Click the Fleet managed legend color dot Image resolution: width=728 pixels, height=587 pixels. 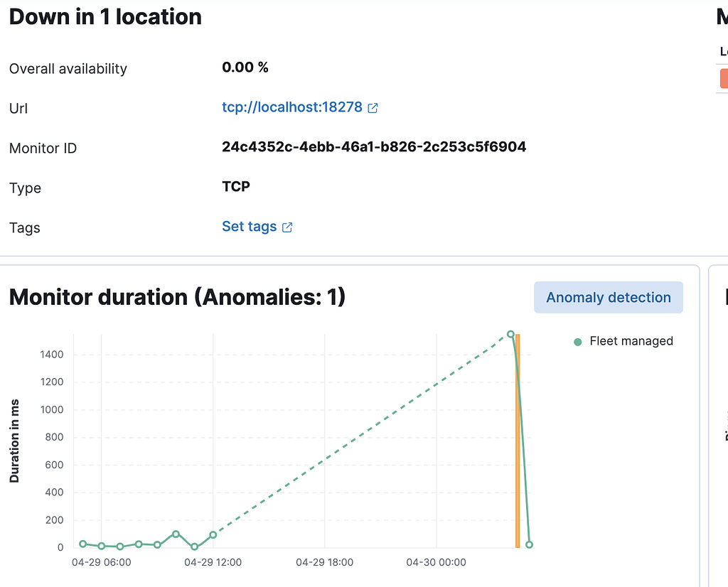tap(576, 341)
